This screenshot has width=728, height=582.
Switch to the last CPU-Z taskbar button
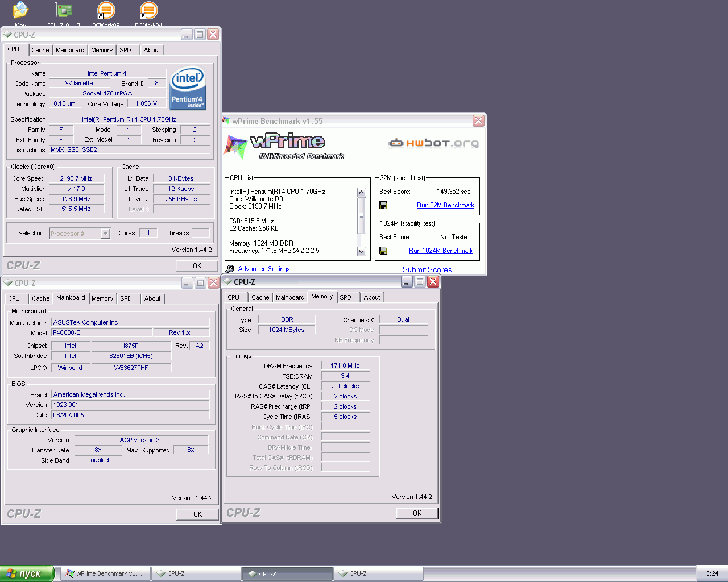coord(378,573)
